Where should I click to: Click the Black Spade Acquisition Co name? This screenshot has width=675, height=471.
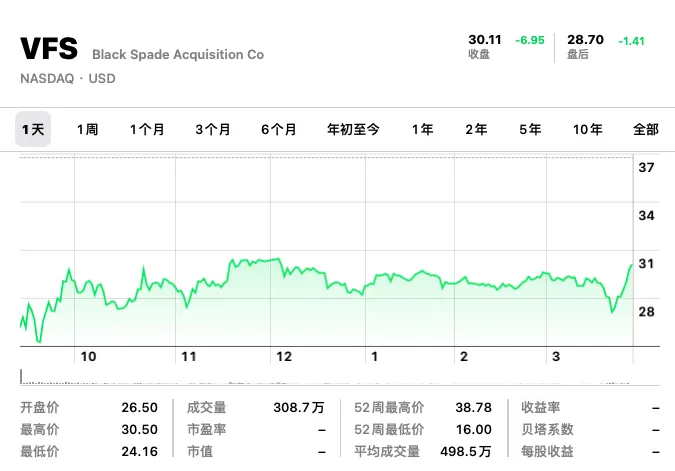(178, 55)
